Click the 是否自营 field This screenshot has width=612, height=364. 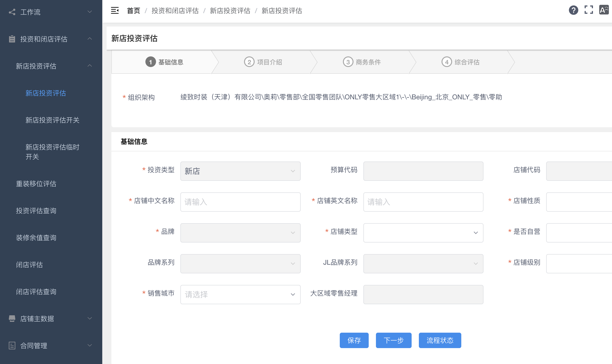579,233
